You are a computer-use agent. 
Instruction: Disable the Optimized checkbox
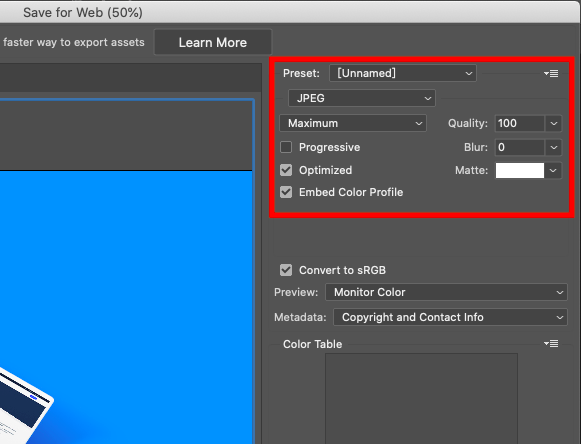tap(286, 170)
